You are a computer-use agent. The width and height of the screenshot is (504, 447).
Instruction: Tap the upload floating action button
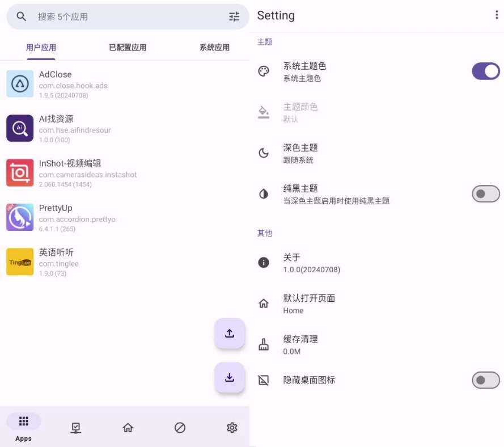[229, 334]
